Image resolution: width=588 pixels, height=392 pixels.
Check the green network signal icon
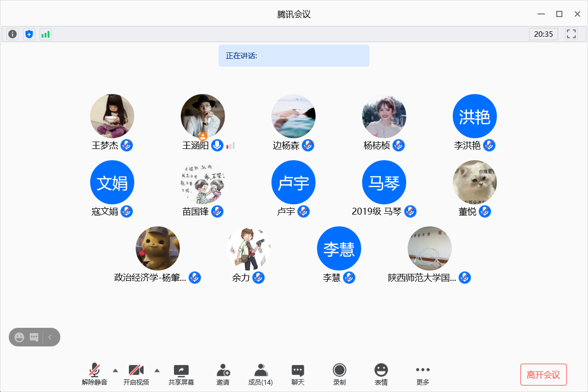tap(46, 34)
